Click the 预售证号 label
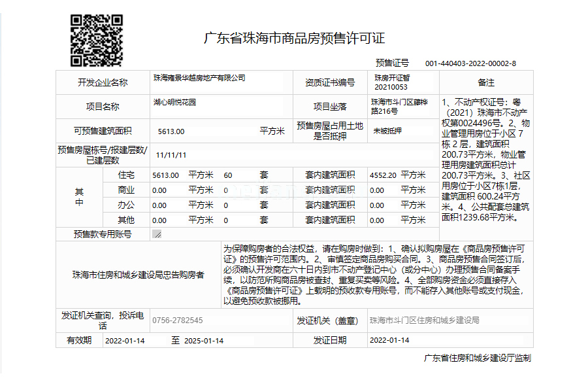The width and height of the screenshot is (588, 382). coord(392,63)
